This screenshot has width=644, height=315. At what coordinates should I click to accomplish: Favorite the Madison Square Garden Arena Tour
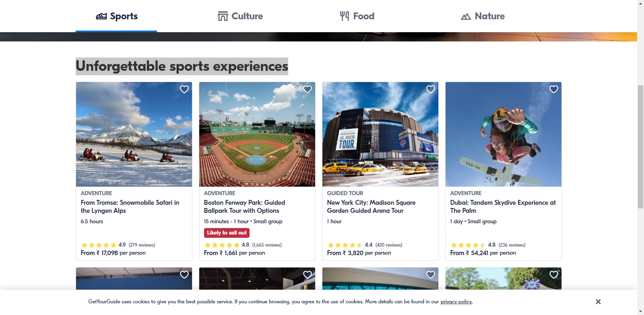431,89
